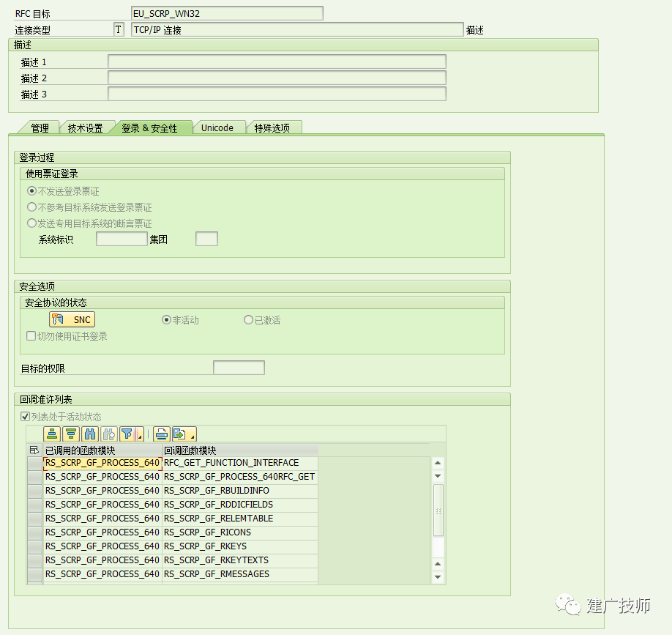Select 发送专用目标系统的断言票证 radio option
Image resolution: width=672 pixels, height=635 pixels.
(x=31, y=223)
